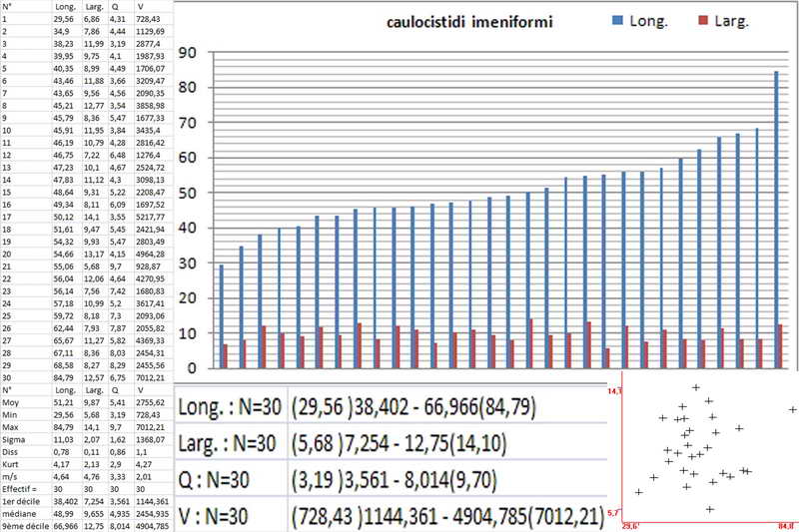Click the tallest blue bar in the chart
Image resolution: width=799 pixels, height=532 pixels.
point(776,214)
